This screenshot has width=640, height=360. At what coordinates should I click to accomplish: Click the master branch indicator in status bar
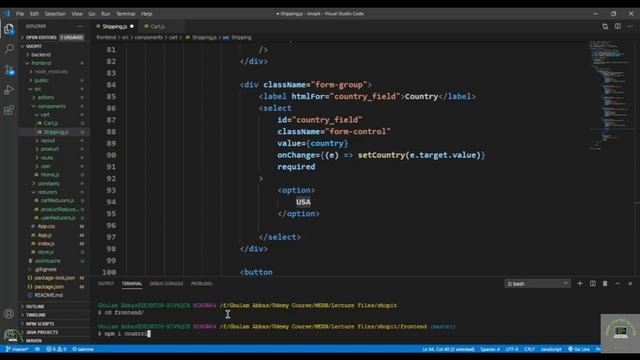pyautogui.click(x=17, y=349)
